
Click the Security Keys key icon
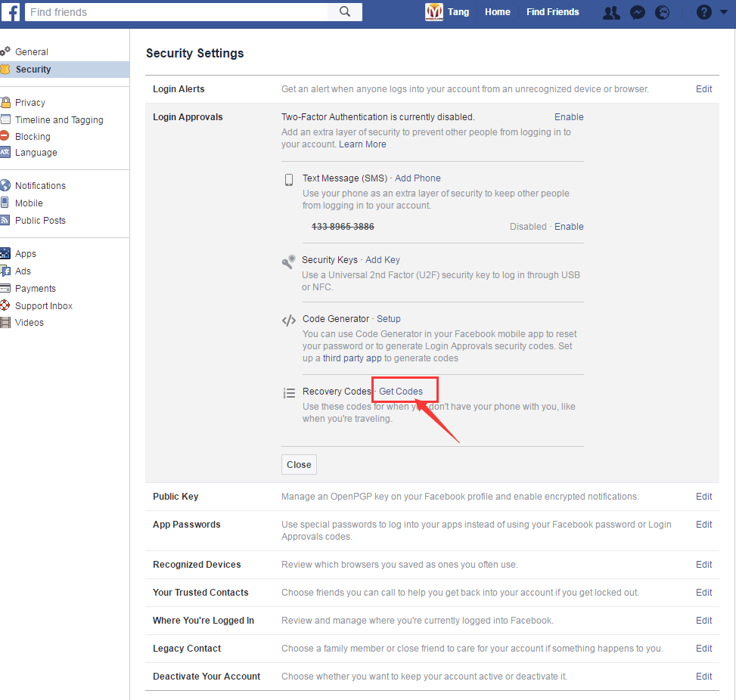click(289, 262)
